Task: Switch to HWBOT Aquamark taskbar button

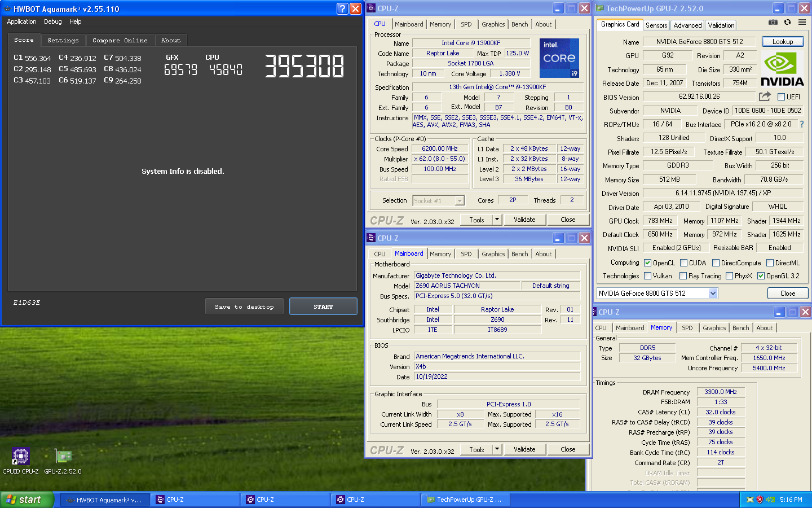Action: tap(104, 500)
